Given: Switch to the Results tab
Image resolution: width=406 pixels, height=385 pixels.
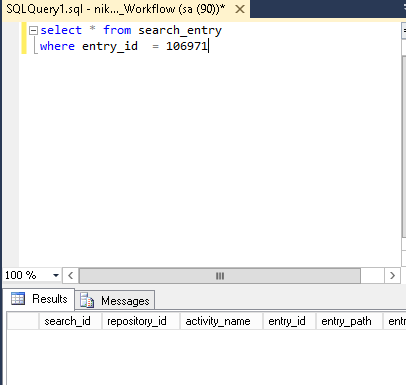Looking at the screenshot, I should [x=39, y=299].
